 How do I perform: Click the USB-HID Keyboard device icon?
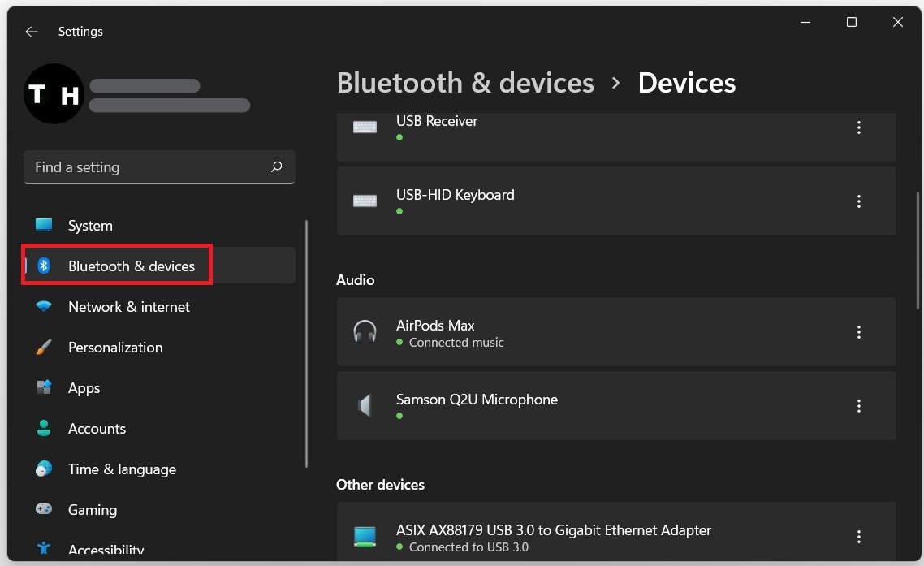click(365, 201)
